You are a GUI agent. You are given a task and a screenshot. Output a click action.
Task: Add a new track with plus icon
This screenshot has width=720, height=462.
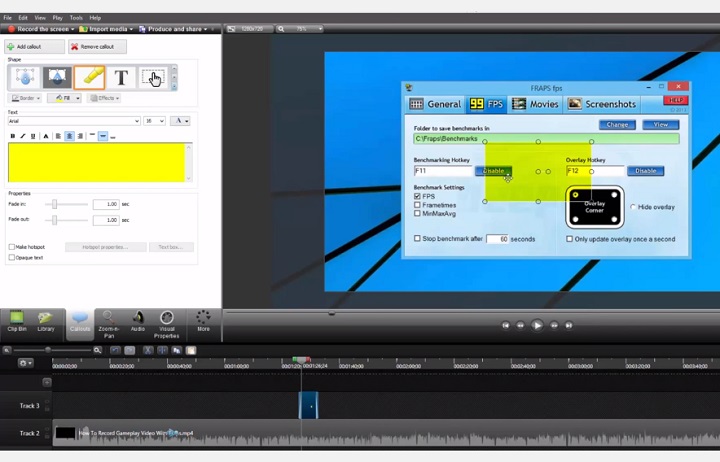[x=47, y=382]
